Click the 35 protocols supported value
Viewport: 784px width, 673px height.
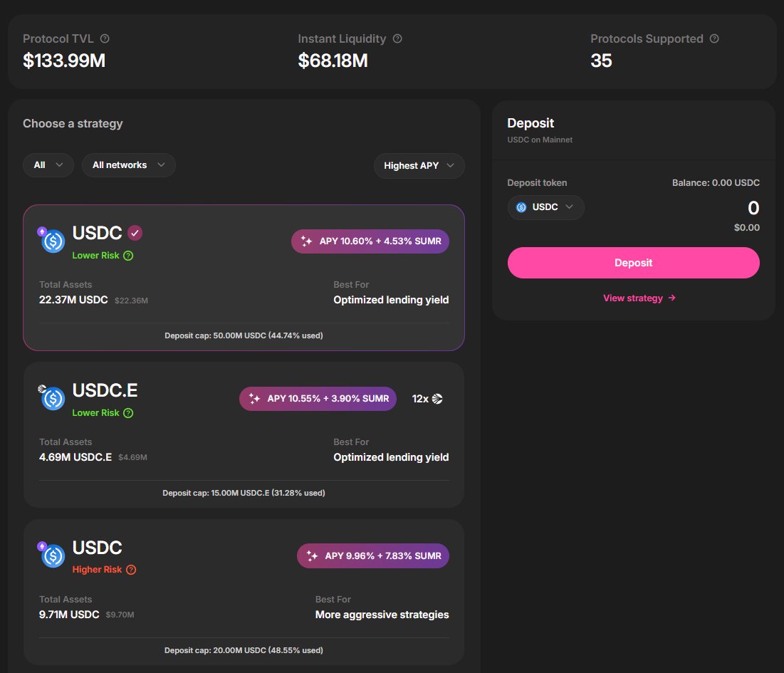[601, 61]
